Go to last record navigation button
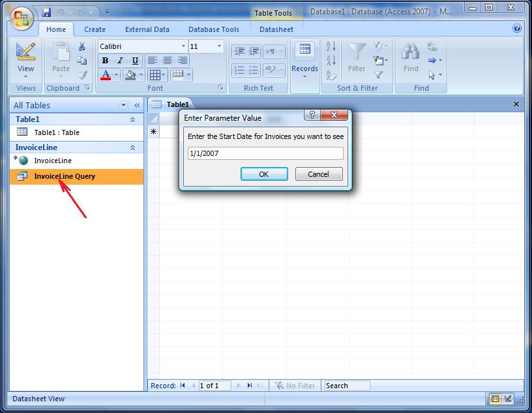532x413 pixels. [250, 386]
